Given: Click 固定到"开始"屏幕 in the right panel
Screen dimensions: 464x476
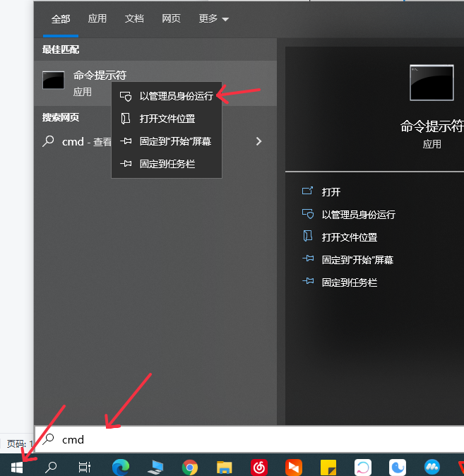Looking at the screenshot, I should [x=357, y=260].
